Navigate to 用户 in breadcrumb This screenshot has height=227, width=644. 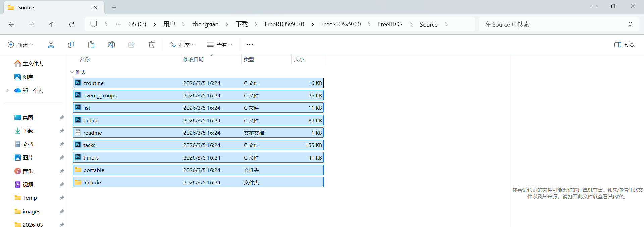[169, 24]
